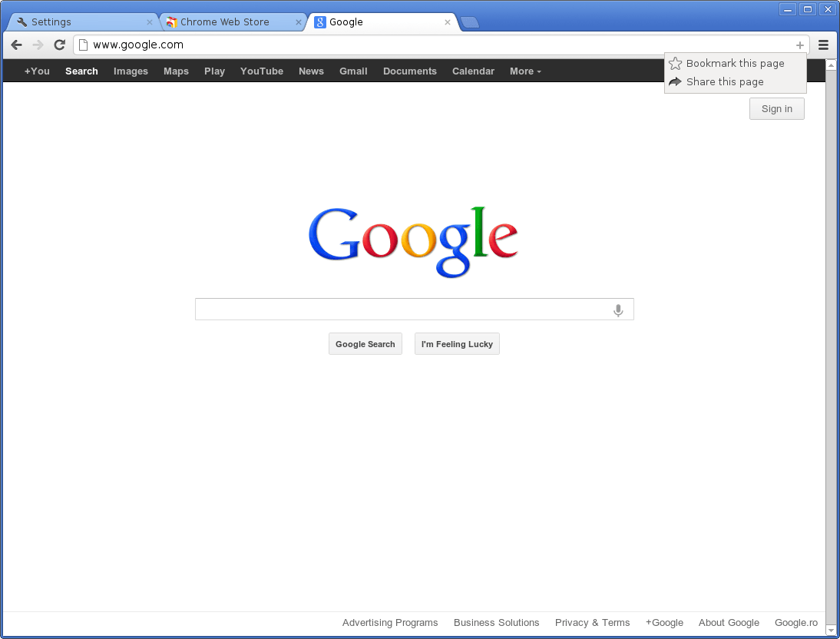Click the address bar URL www.google.com
The width and height of the screenshot is (840, 639).
(138, 45)
